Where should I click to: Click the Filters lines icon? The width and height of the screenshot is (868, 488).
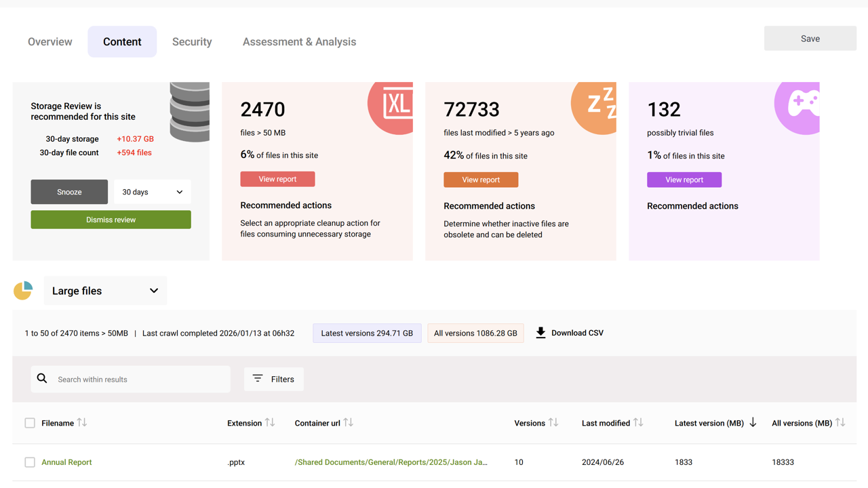pyautogui.click(x=258, y=379)
